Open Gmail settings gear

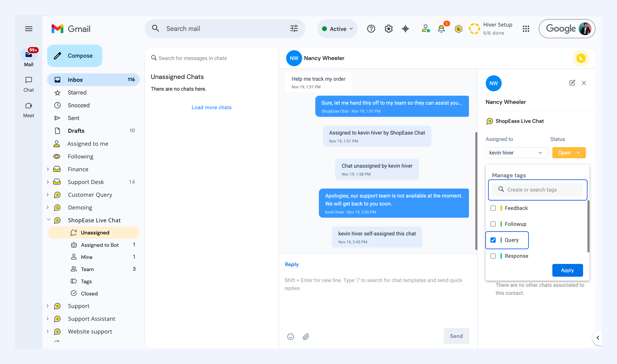point(388,29)
